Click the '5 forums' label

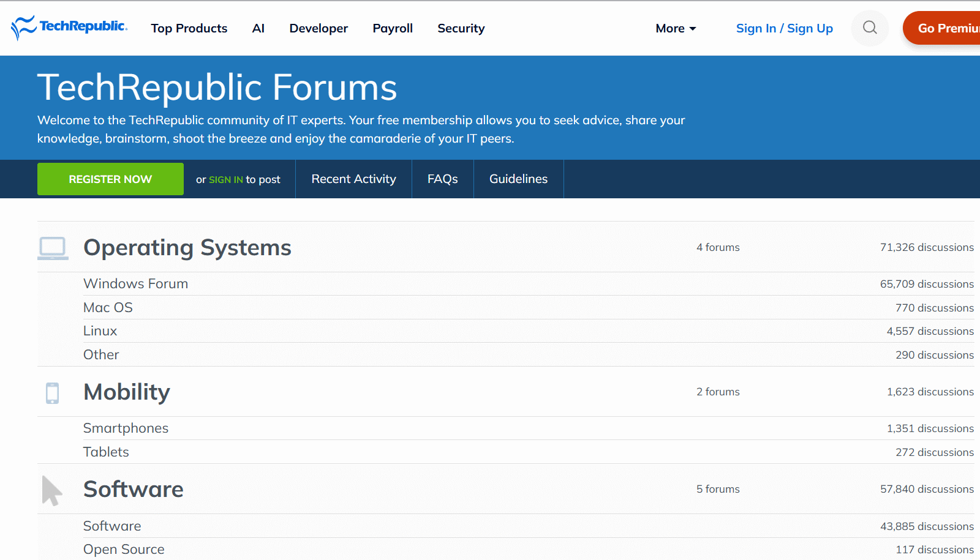click(718, 489)
